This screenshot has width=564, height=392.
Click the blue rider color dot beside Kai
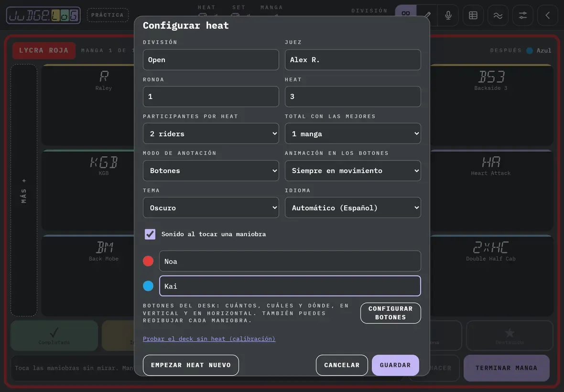(x=148, y=286)
